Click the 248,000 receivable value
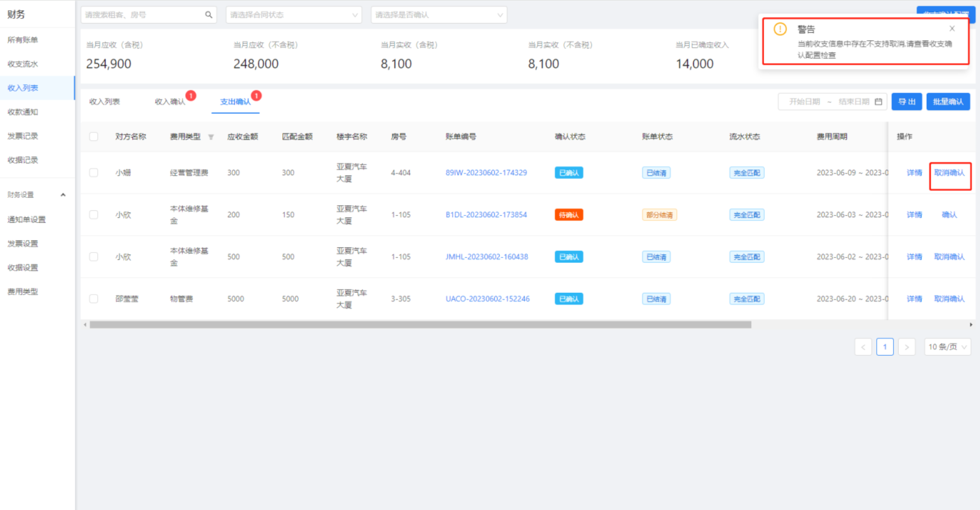Image resolution: width=980 pixels, height=510 pixels. pyautogui.click(x=256, y=64)
